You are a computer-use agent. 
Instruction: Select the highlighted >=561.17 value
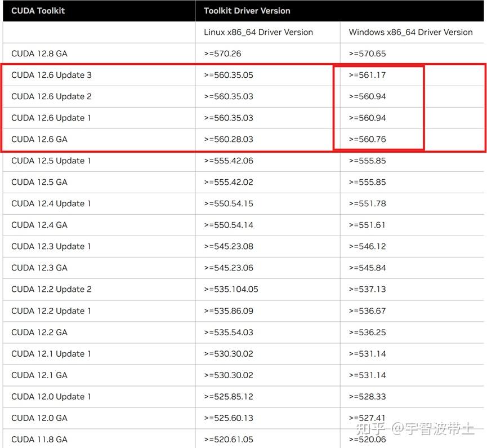[x=365, y=75]
